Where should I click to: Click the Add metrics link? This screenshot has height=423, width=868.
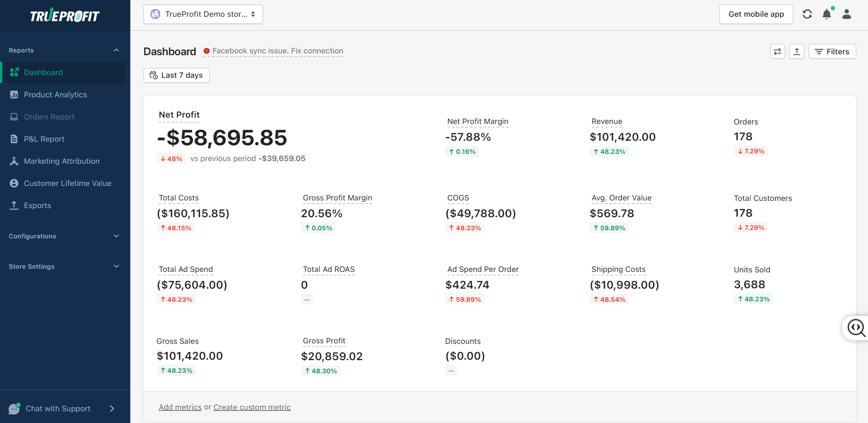tap(180, 407)
